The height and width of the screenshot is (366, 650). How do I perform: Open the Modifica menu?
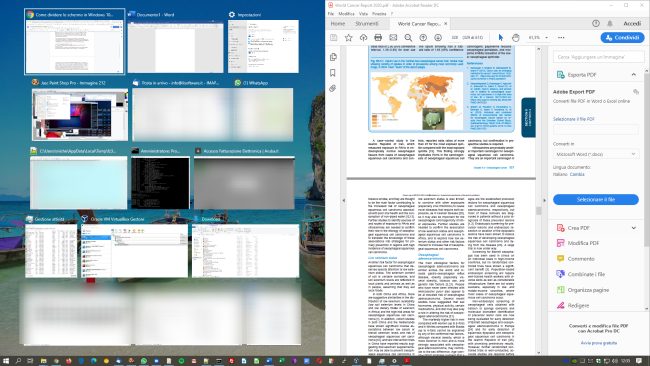pyautogui.click(x=347, y=14)
